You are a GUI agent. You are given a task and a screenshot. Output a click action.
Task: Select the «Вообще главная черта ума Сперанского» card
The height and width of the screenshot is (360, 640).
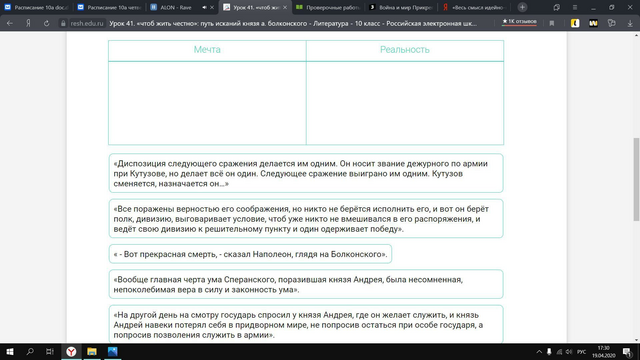pos(306,284)
